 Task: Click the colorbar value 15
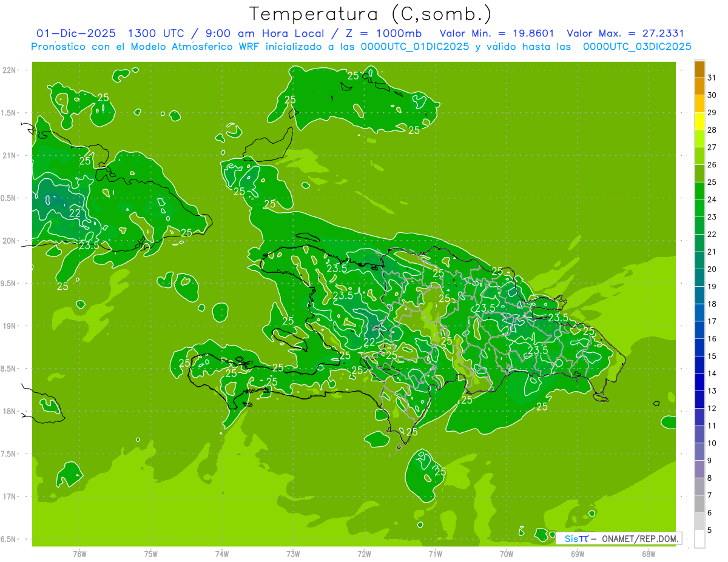(712, 356)
